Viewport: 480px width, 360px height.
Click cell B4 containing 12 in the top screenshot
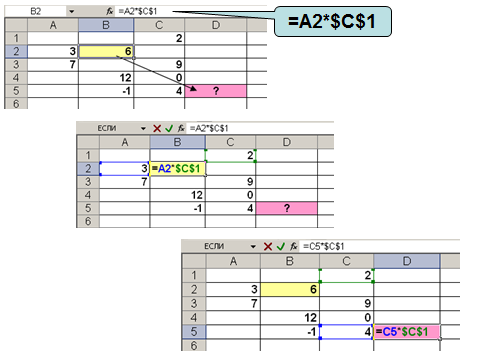(106, 78)
